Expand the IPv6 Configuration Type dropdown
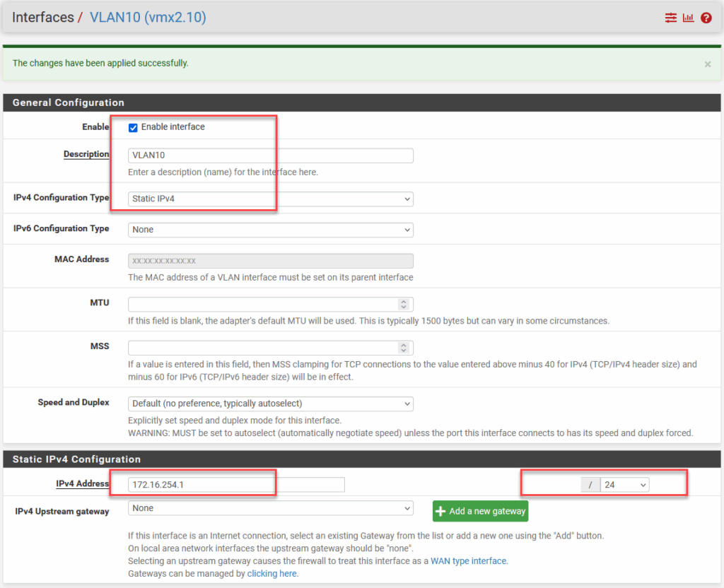The height and width of the screenshot is (588, 724). click(x=270, y=230)
